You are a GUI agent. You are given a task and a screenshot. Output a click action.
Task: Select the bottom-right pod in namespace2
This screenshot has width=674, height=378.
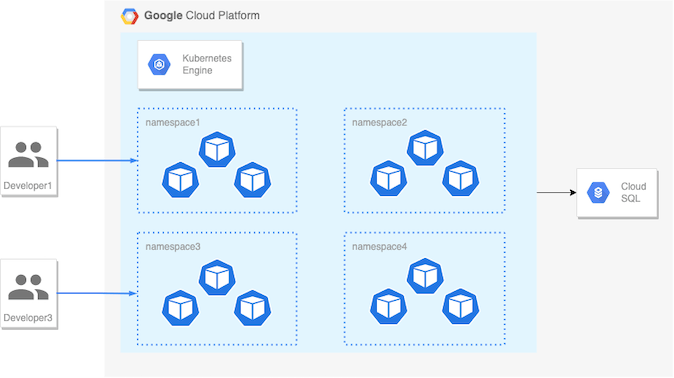(461, 178)
